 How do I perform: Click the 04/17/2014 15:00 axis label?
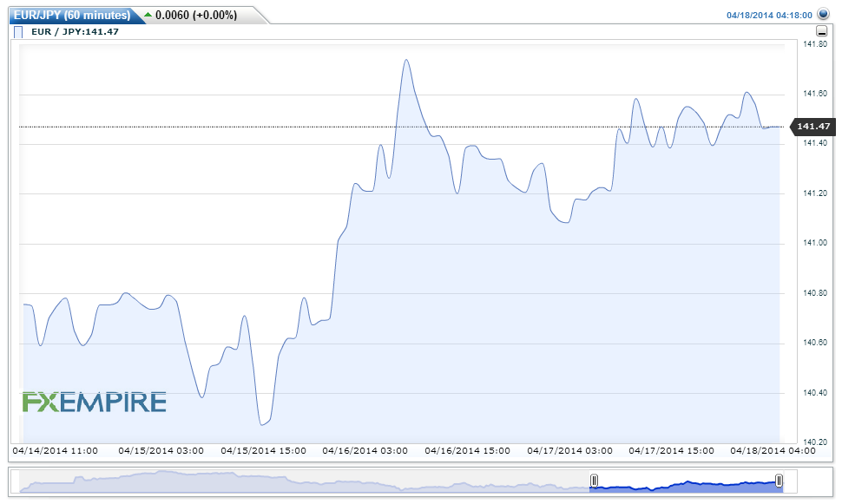click(671, 451)
